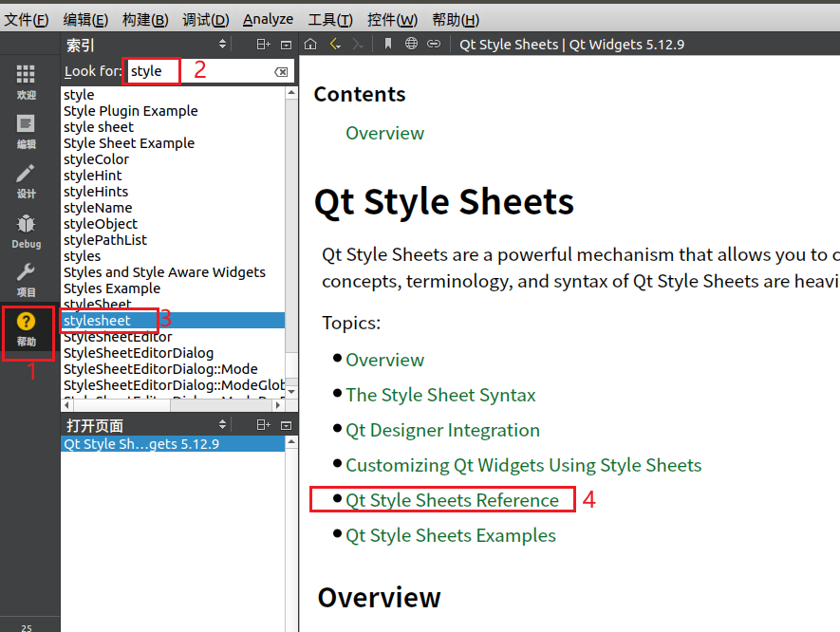Open Qt Style Sheets Examples link
This screenshot has height=632, width=840.
click(451, 535)
